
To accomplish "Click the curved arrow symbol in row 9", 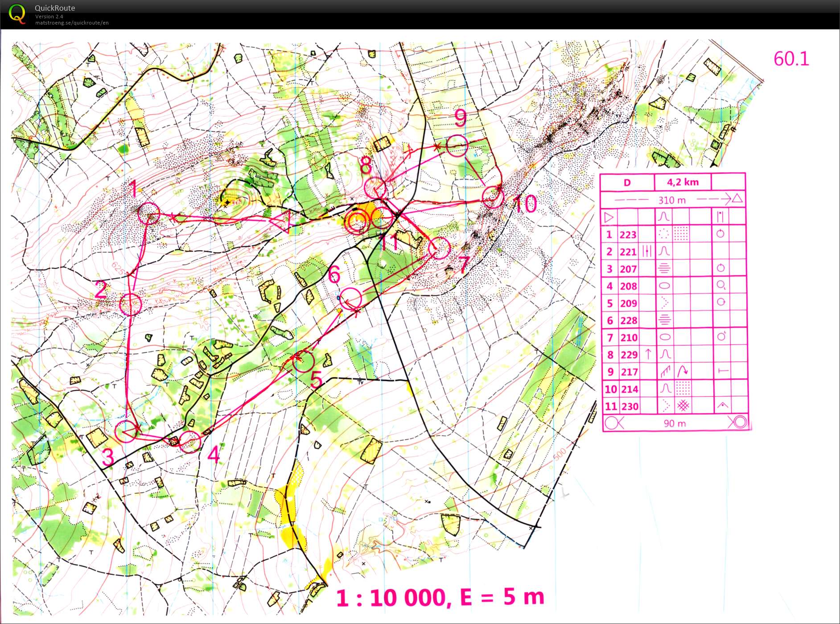I will pyautogui.click(x=683, y=371).
